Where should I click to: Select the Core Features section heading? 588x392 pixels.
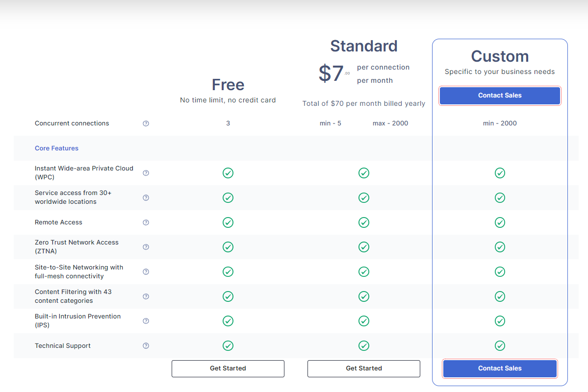click(56, 148)
